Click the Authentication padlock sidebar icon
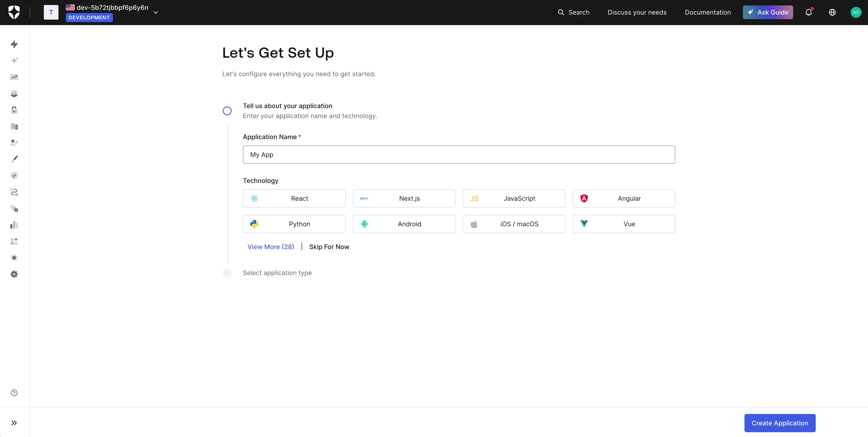868x437 pixels. tap(14, 110)
